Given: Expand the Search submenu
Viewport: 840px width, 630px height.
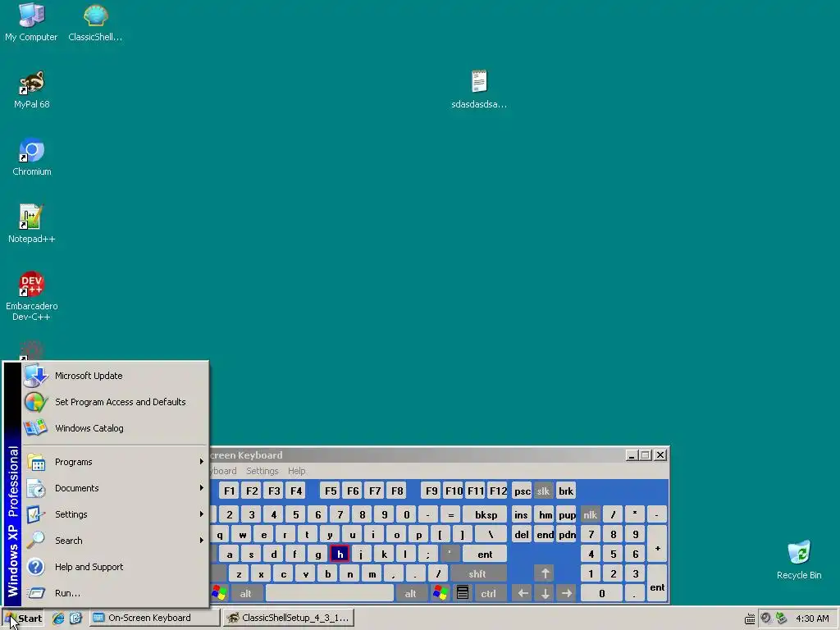Looking at the screenshot, I should [115, 541].
